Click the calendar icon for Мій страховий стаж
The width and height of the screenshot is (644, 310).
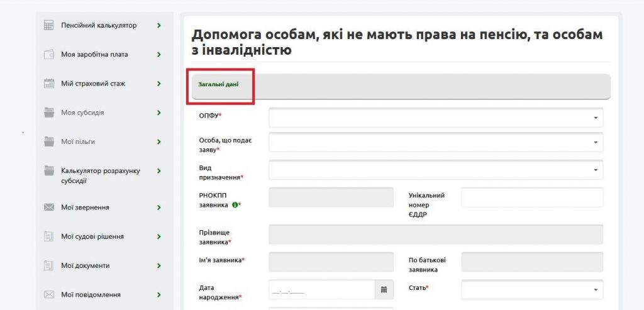pyautogui.click(x=49, y=84)
